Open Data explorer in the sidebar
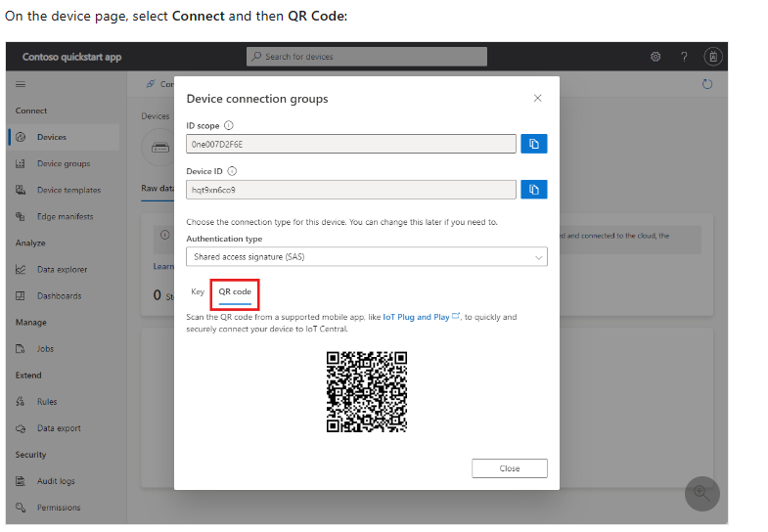Image resolution: width=768 pixels, height=532 pixels. [64, 269]
